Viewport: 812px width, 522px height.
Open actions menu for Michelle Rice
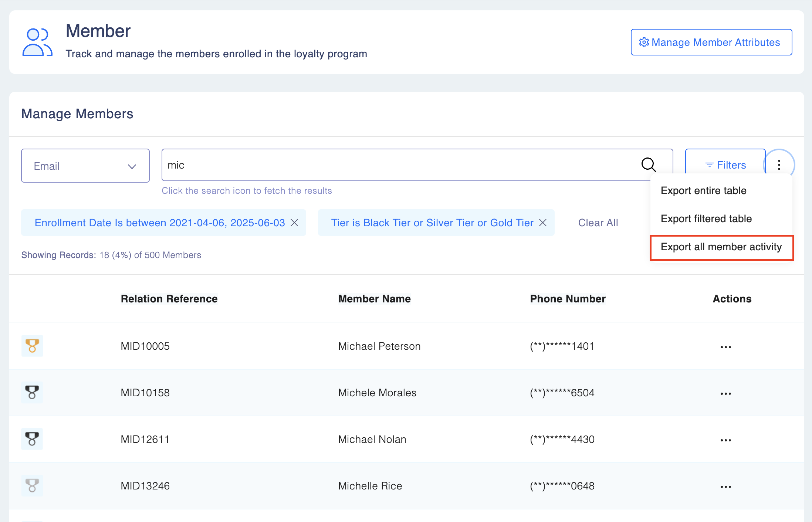pyautogui.click(x=725, y=487)
